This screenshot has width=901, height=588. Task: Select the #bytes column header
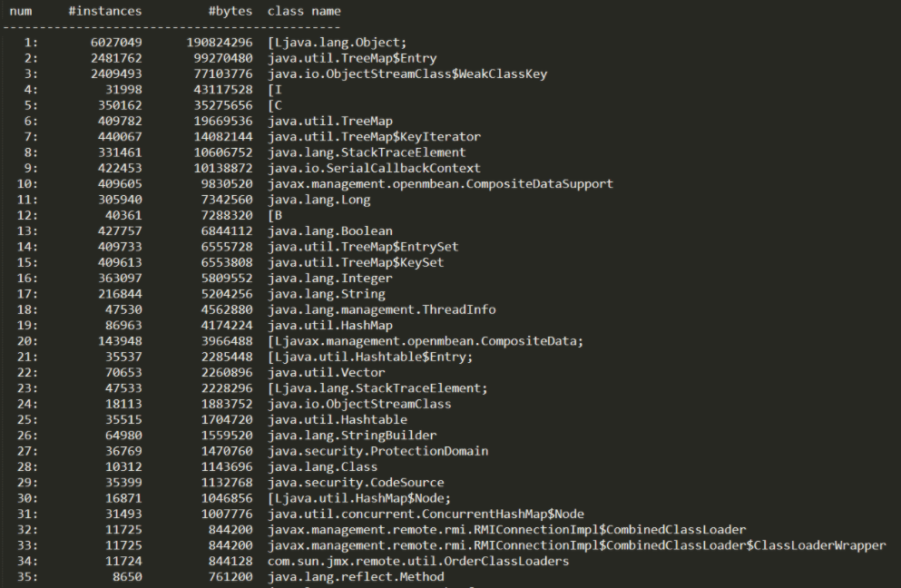230,12
